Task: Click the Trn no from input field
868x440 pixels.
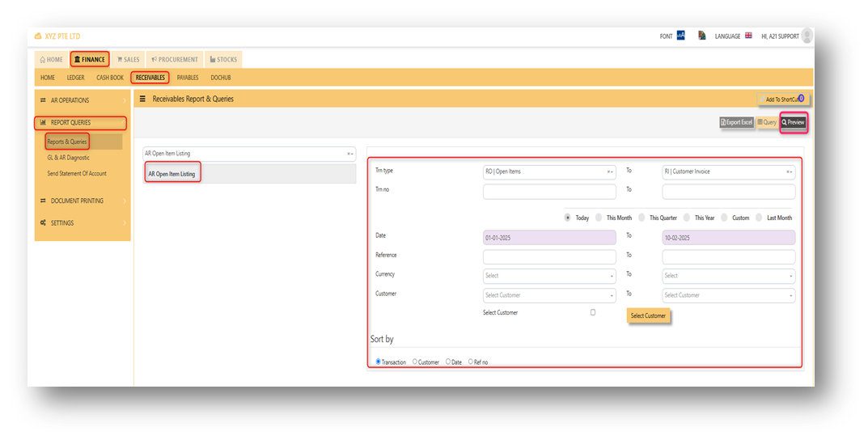Action: pos(549,192)
